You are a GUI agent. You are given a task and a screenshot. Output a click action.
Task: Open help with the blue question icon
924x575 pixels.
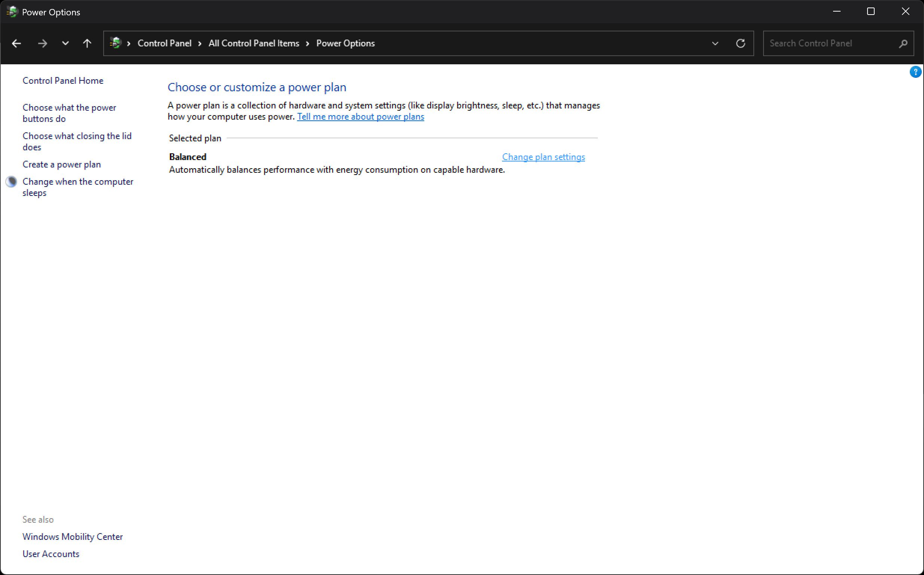(x=915, y=72)
